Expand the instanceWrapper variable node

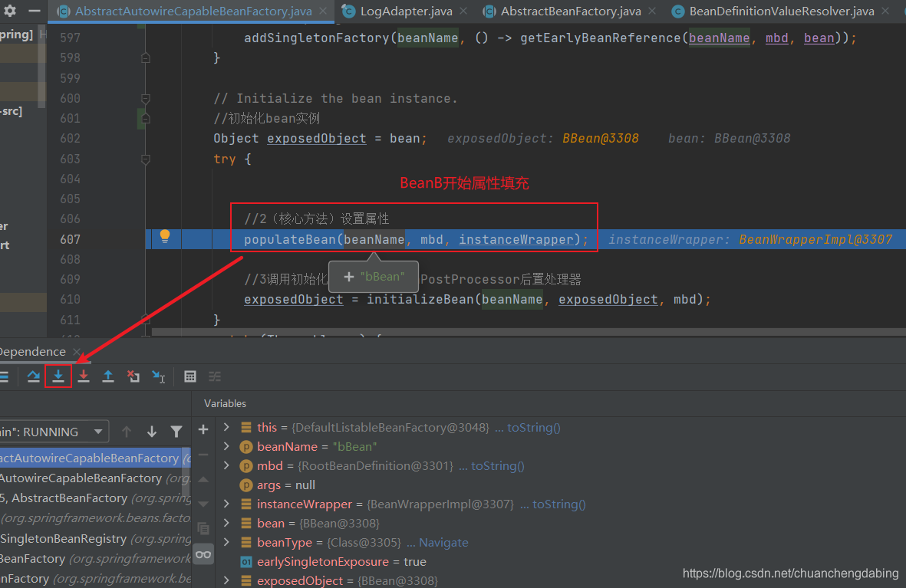click(226, 504)
